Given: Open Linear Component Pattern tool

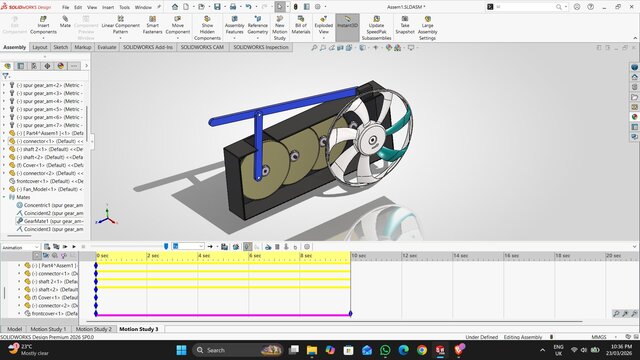Looking at the screenshot, I should click(x=120, y=25).
